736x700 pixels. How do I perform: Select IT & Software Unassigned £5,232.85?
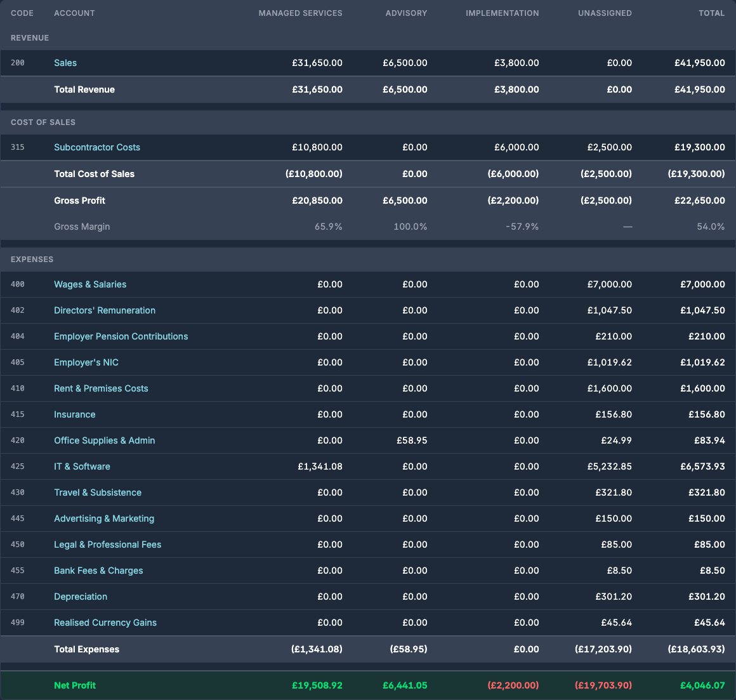(610, 466)
